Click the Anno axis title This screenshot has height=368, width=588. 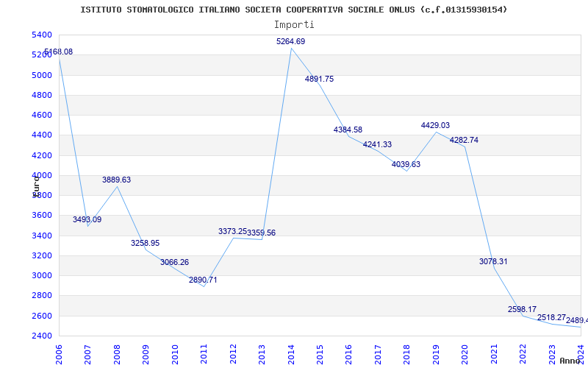tap(570, 361)
